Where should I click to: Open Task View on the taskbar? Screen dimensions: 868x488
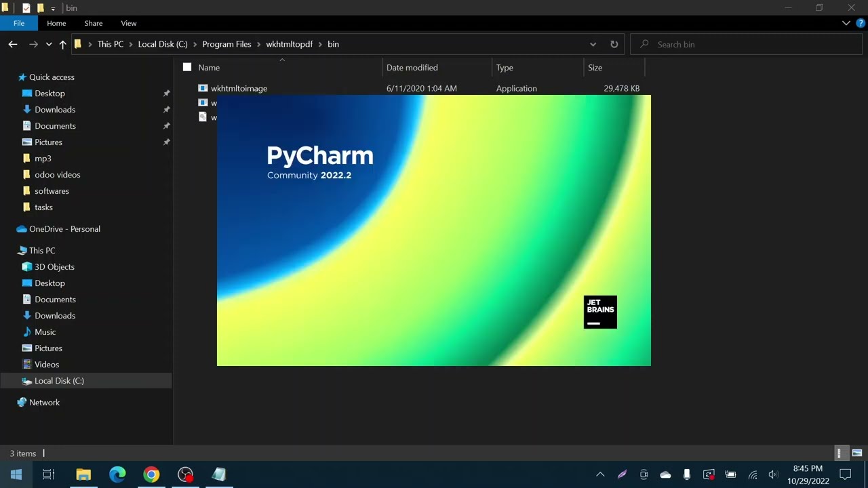pyautogui.click(x=49, y=474)
